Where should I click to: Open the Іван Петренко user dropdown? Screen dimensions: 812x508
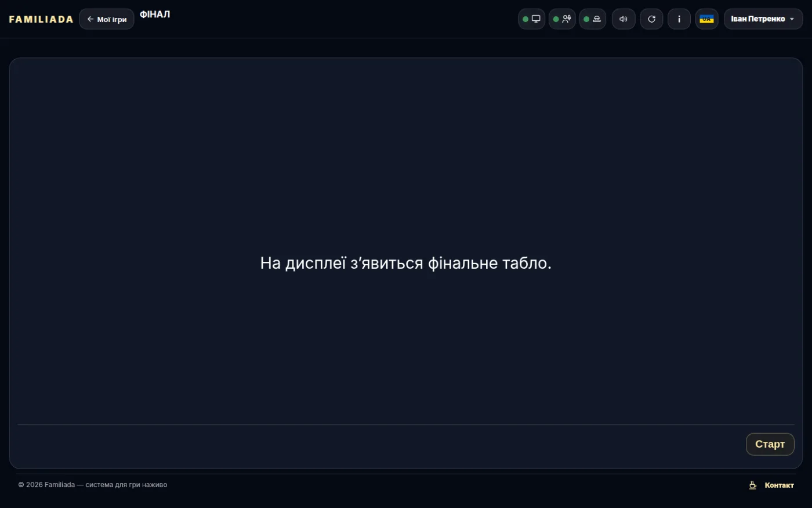coord(763,19)
